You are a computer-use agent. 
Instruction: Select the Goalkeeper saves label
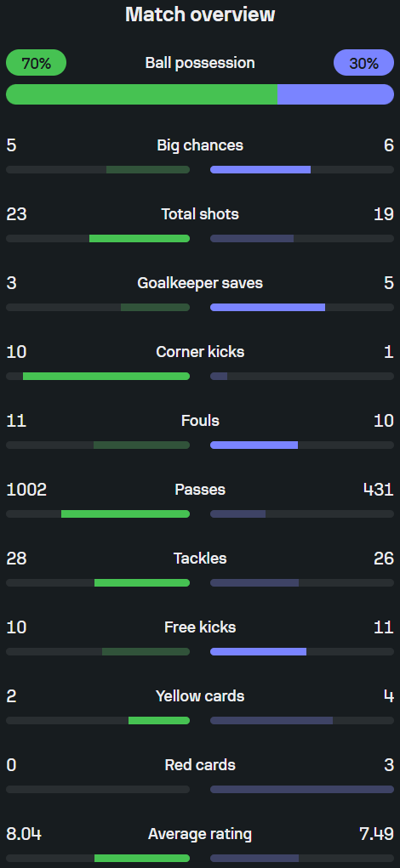click(x=200, y=283)
